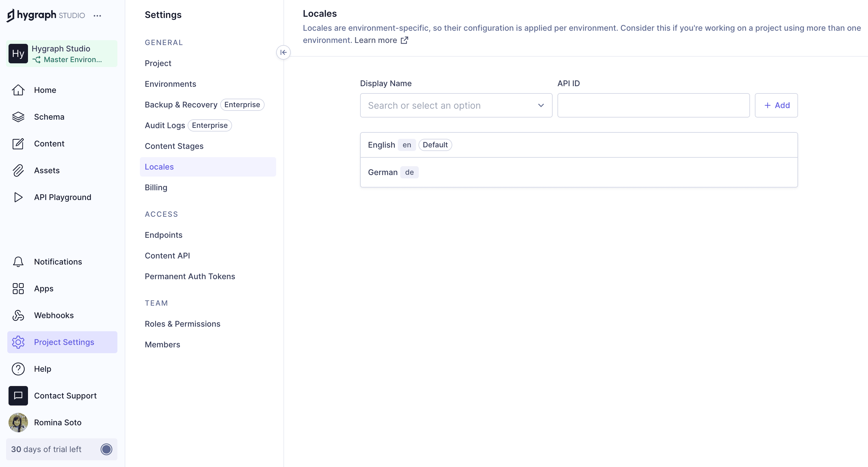
Task: Focus the API ID input field
Action: click(x=653, y=106)
